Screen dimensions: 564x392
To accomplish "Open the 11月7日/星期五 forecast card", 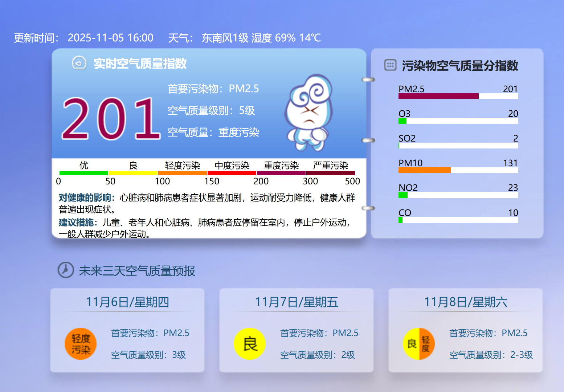I will [297, 330].
